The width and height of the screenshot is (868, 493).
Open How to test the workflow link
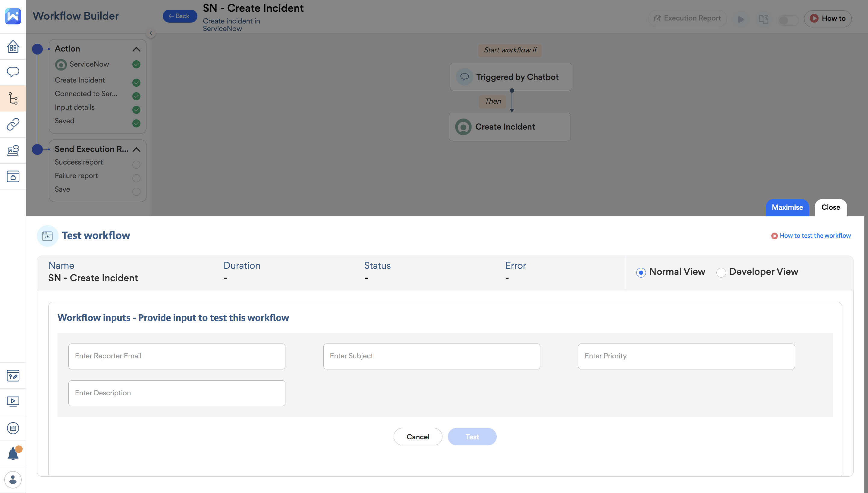pos(815,236)
